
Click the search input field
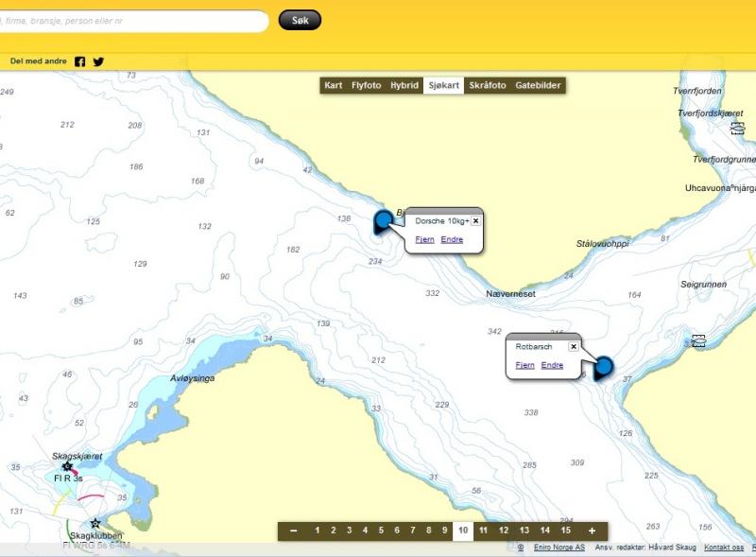click(132, 21)
